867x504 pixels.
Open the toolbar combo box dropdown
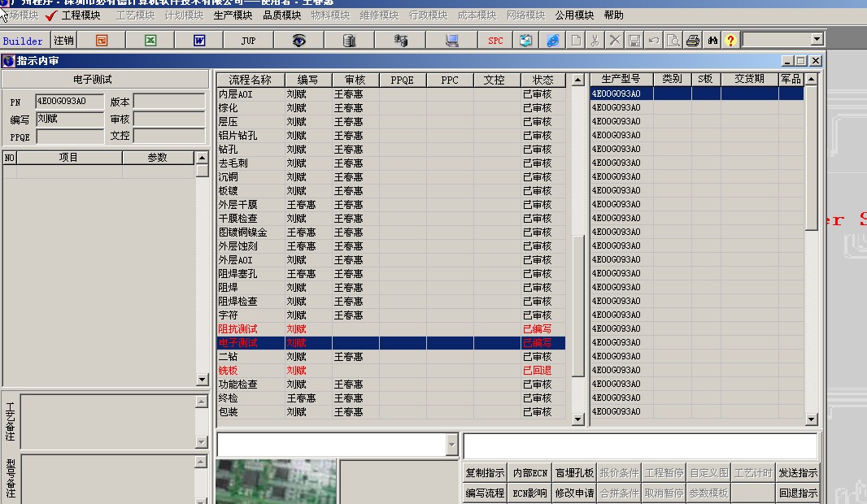tap(817, 39)
